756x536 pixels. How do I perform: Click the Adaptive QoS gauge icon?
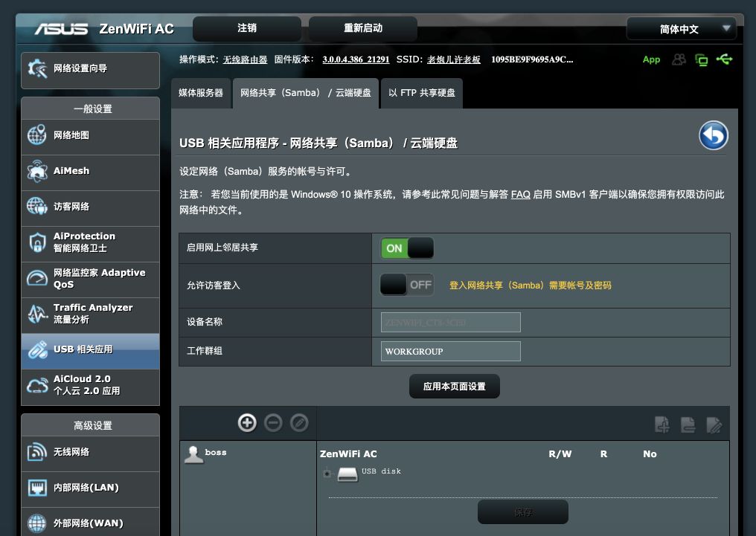tap(36, 278)
